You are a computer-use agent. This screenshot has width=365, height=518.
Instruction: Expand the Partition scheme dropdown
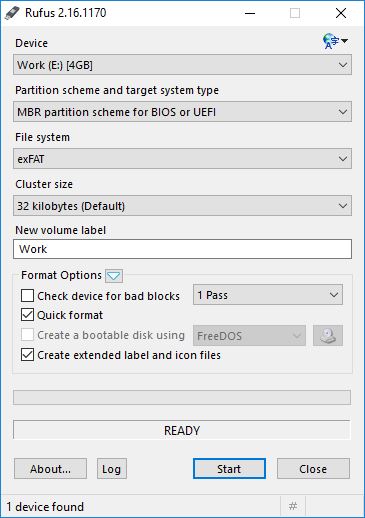pos(182,112)
